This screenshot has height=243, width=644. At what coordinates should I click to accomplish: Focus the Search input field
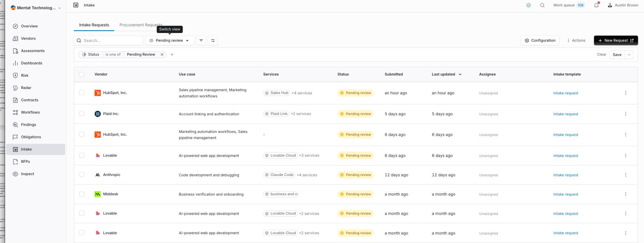tap(108, 40)
